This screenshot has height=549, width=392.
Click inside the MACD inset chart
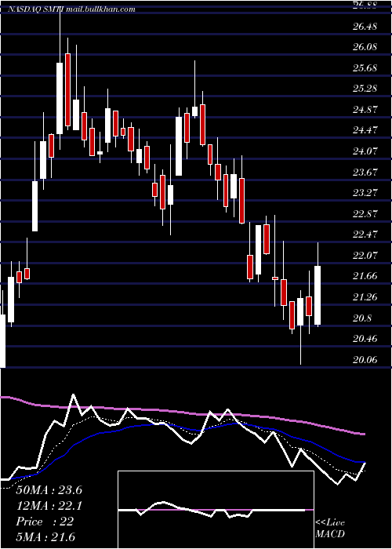[x=216, y=510]
